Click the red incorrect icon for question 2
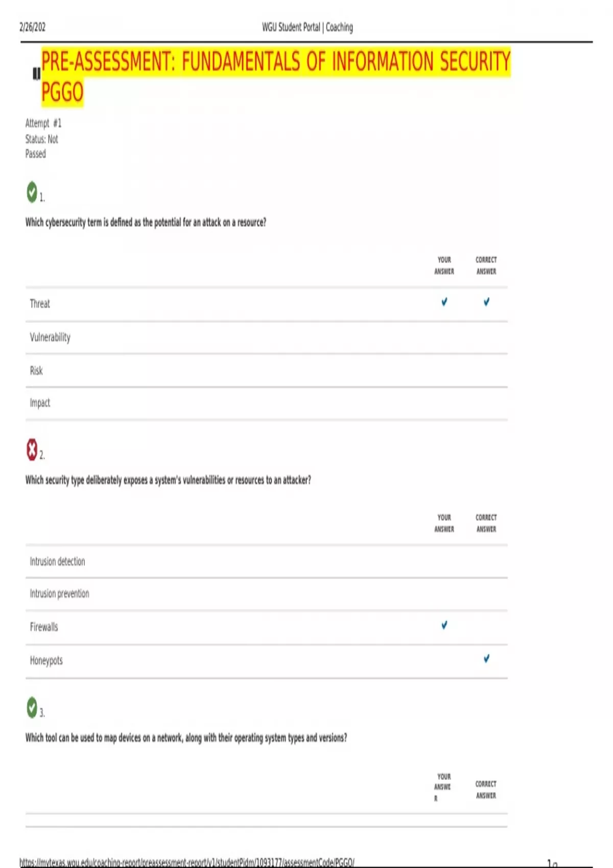This screenshot has height=868, width=613. [x=32, y=449]
